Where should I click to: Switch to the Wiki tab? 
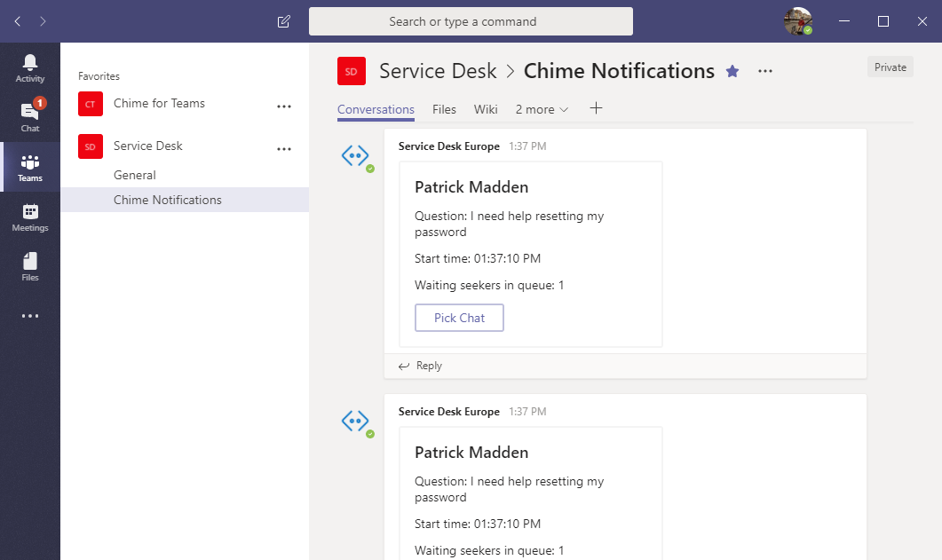click(x=486, y=109)
